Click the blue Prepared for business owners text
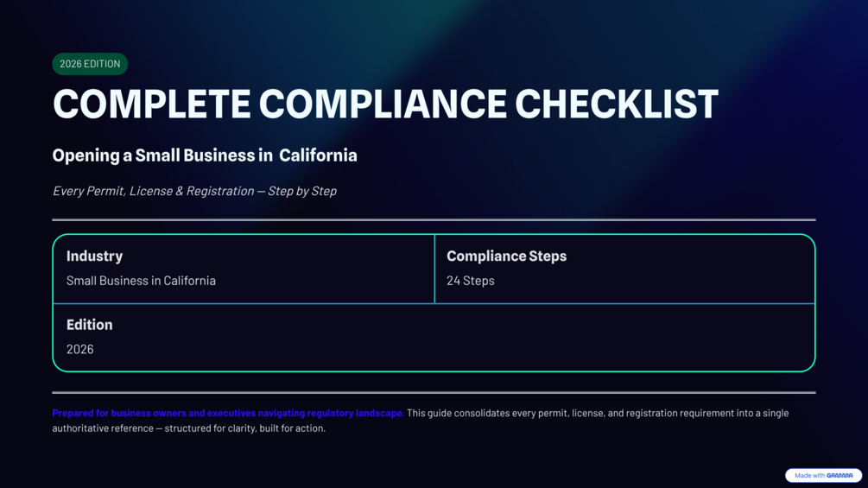 point(227,413)
